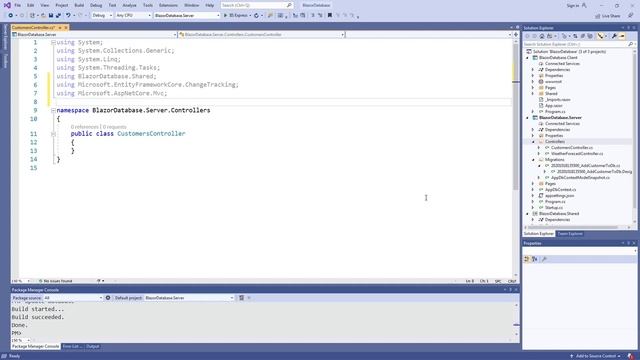
Task: Click the Save All icon in the toolbar
Action: (x=58, y=16)
